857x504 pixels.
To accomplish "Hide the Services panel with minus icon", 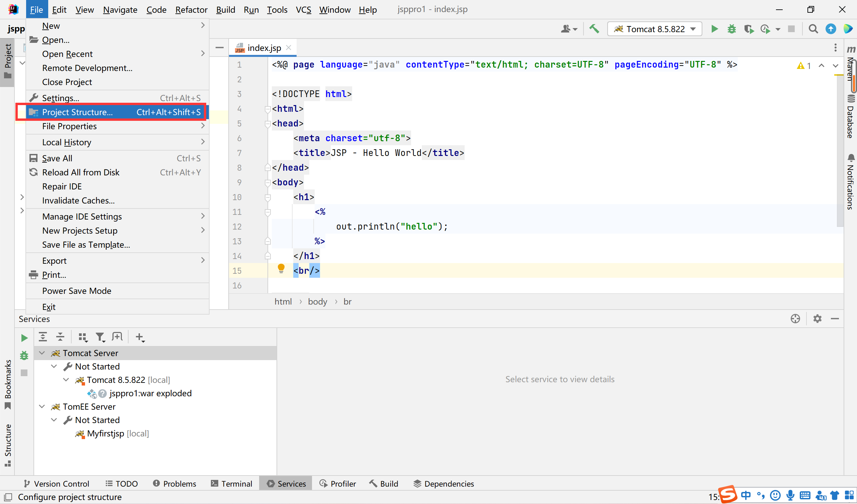I will coord(835,319).
